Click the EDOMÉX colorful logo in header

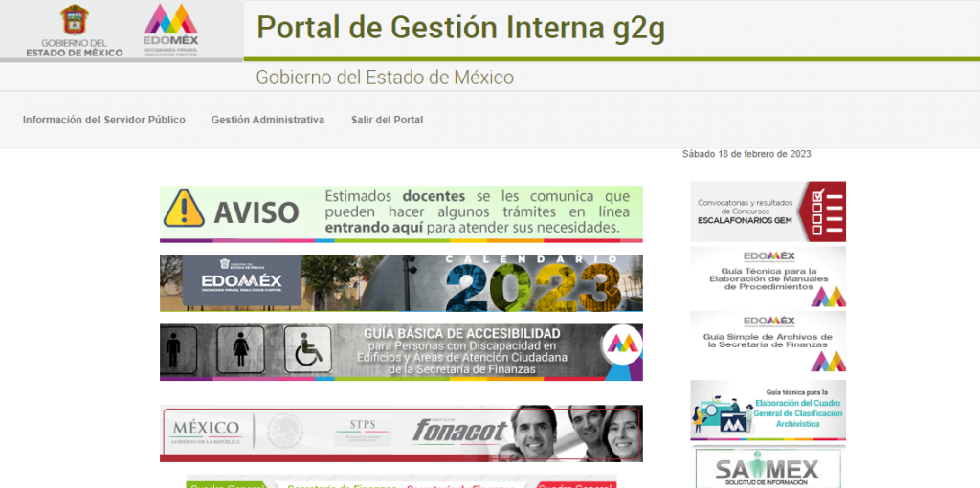(170, 30)
